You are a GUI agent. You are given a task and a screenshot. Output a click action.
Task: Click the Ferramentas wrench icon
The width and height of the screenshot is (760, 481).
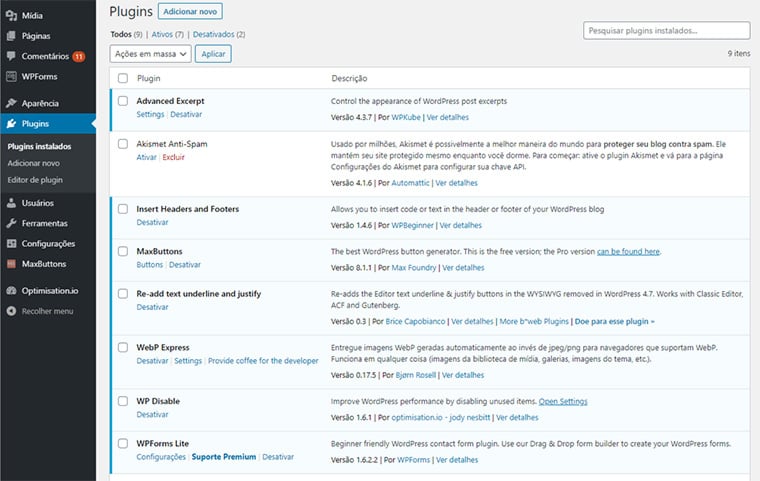tap(11, 224)
